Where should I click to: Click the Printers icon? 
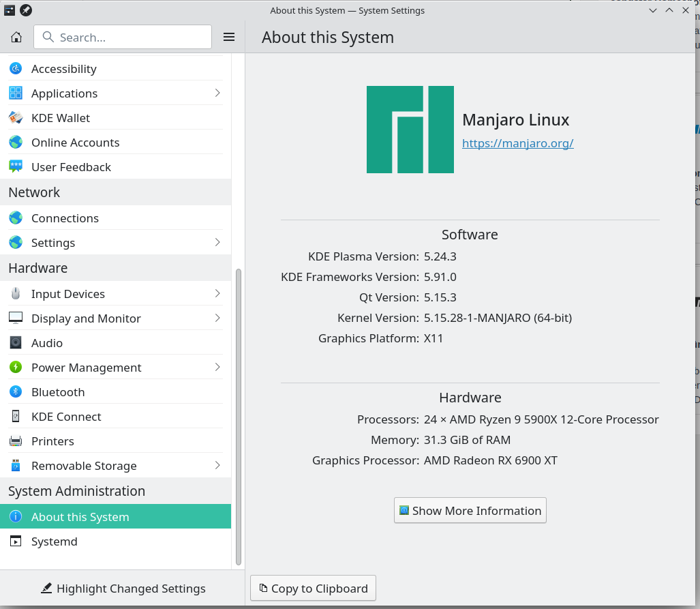click(16, 441)
